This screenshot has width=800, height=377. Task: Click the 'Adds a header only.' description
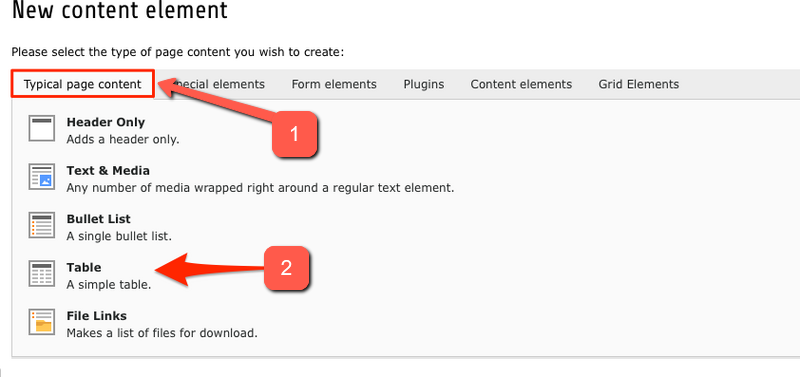123,139
